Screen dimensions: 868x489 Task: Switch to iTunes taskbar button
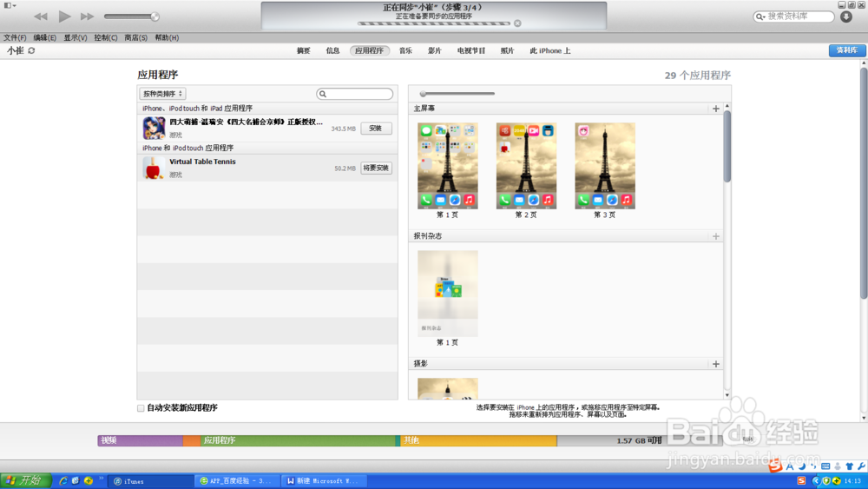click(150, 481)
